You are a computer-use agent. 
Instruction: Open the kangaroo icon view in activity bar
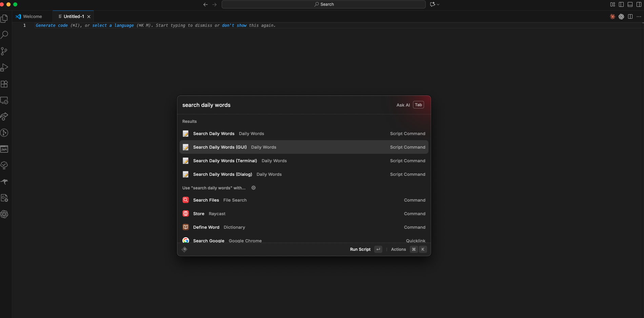(x=4, y=182)
